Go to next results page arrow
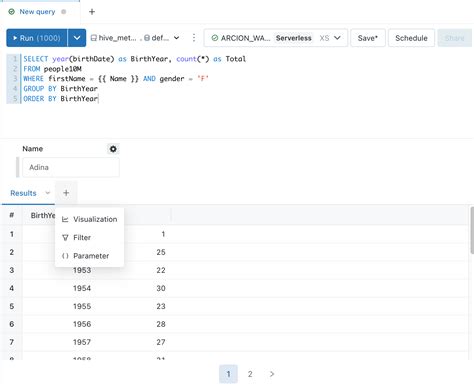The image size is (474, 388). 272,374
